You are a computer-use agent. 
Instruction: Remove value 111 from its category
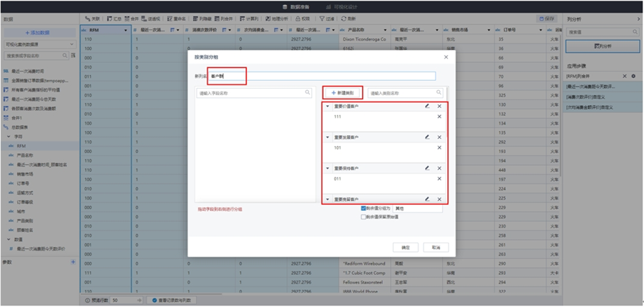click(439, 116)
